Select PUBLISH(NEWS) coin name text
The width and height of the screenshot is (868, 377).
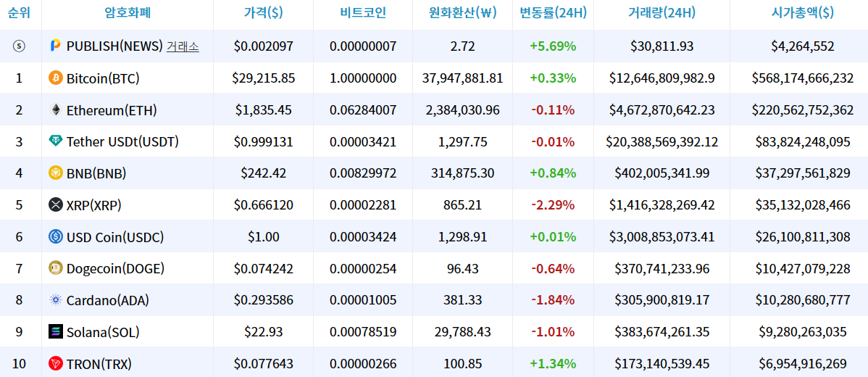coord(114,46)
